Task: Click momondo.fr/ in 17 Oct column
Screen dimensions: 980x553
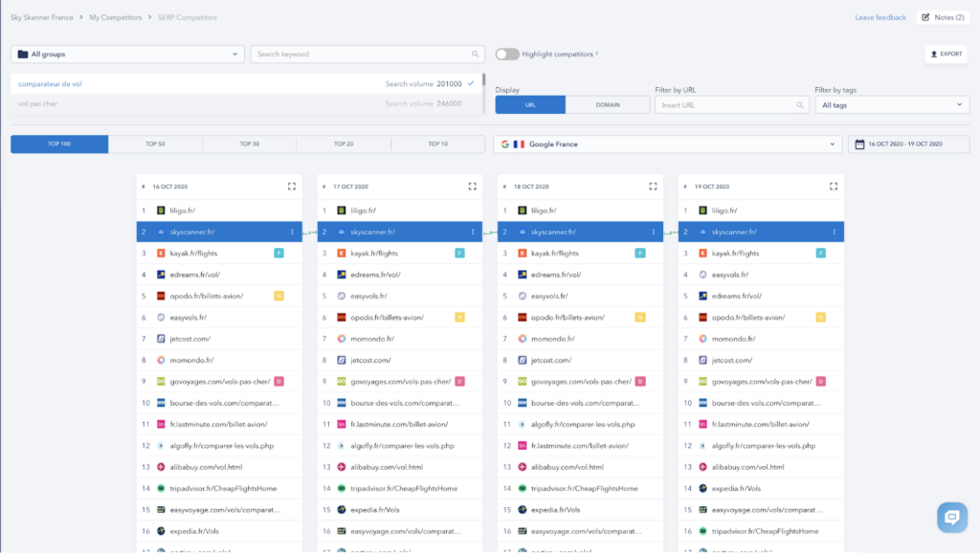Action: (372, 339)
